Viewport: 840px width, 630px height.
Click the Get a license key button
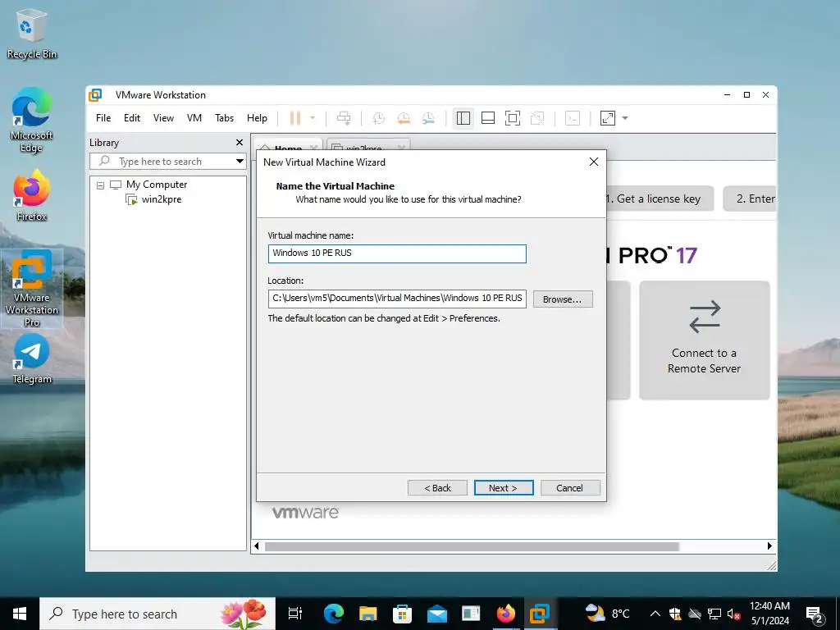pos(660,199)
